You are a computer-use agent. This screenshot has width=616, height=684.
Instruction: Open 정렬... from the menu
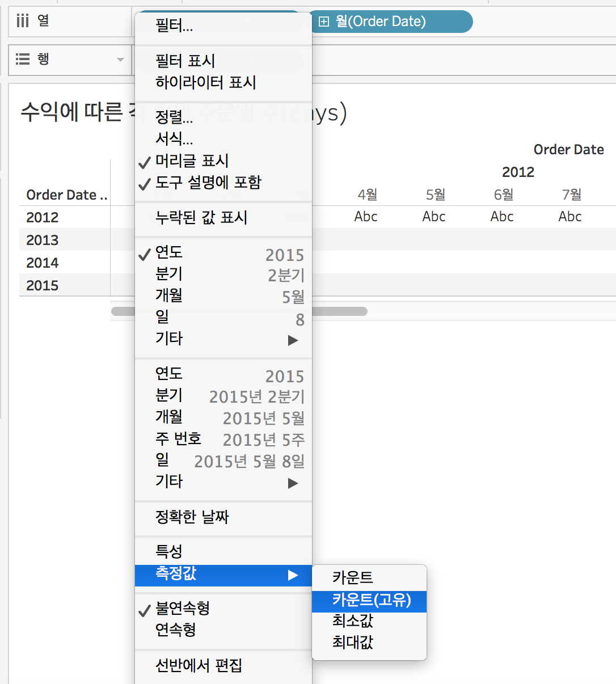[x=223, y=117]
